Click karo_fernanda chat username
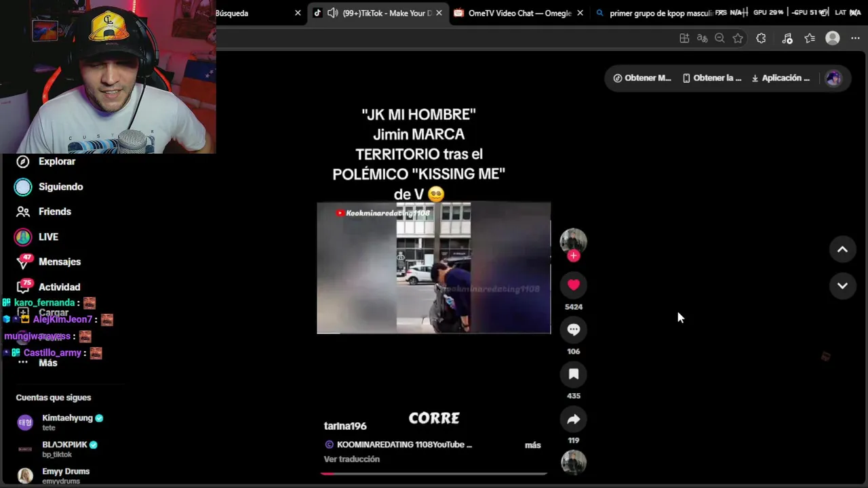 click(44, 303)
